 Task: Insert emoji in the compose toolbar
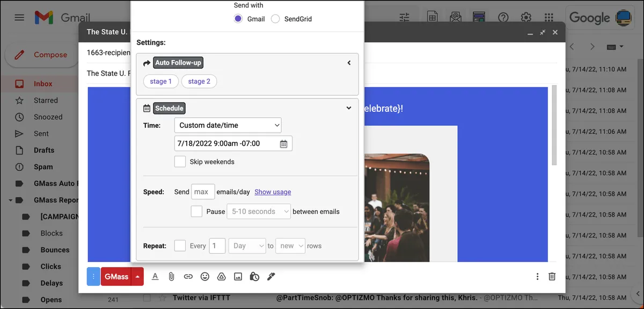[204, 276]
